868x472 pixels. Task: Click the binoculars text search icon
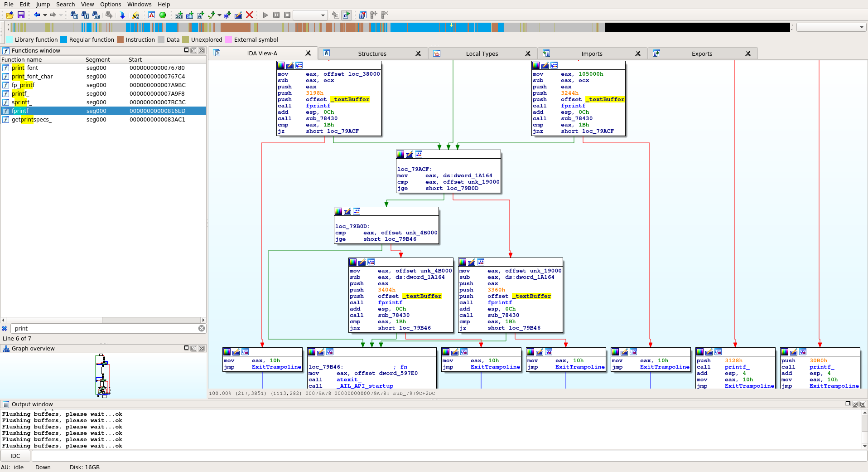tap(85, 15)
